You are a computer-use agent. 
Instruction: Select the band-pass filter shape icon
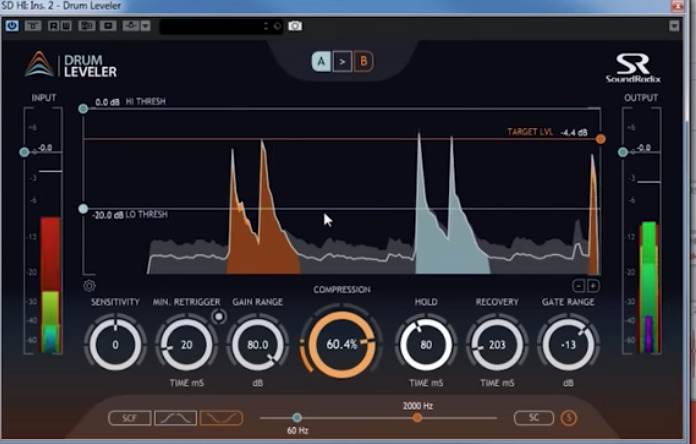(x=175, y=418)
